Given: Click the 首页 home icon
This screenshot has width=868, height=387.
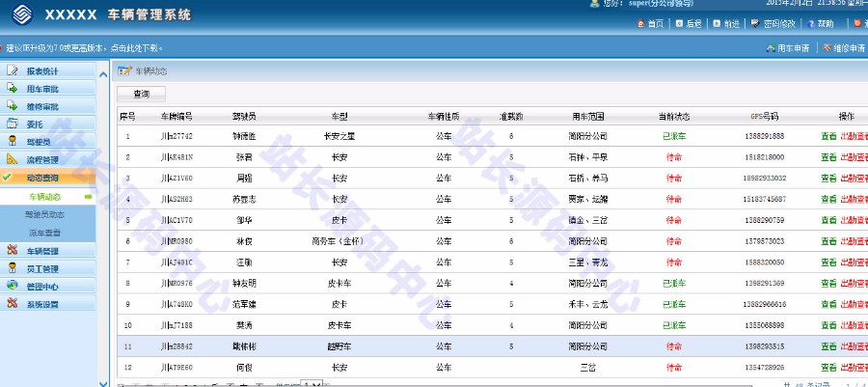Looking at the screenshot, I should pyautogui.click(x=641, y=24).
